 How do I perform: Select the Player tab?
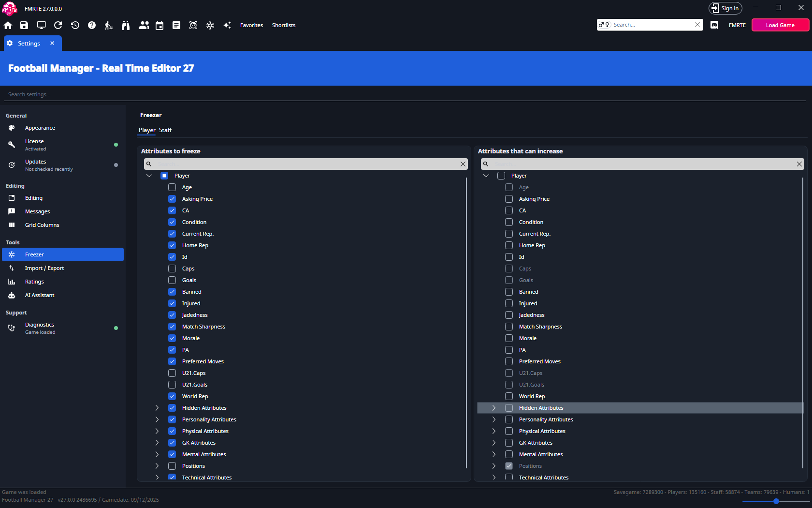pos(147,130)
